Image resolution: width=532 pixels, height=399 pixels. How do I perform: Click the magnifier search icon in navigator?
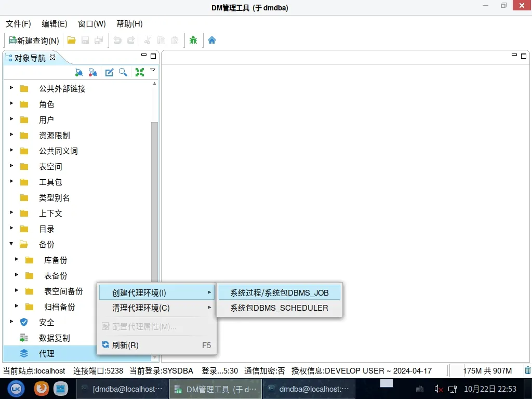tap(123, 72)
